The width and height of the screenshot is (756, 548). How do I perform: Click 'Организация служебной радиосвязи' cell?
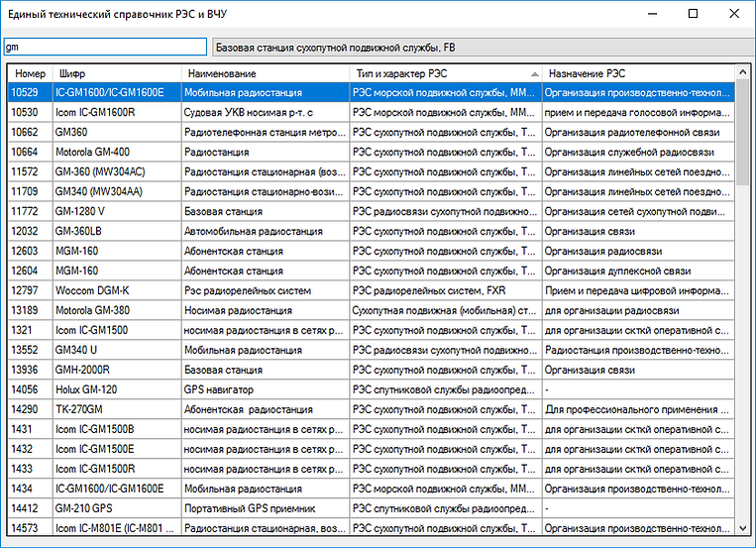pos(638,152)
